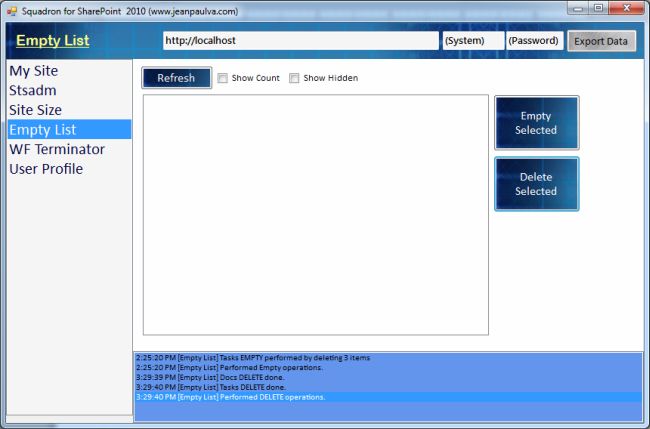Select User Profile in the sidebar
Viewport: 650px width, 429px height.
click(69, 169)
